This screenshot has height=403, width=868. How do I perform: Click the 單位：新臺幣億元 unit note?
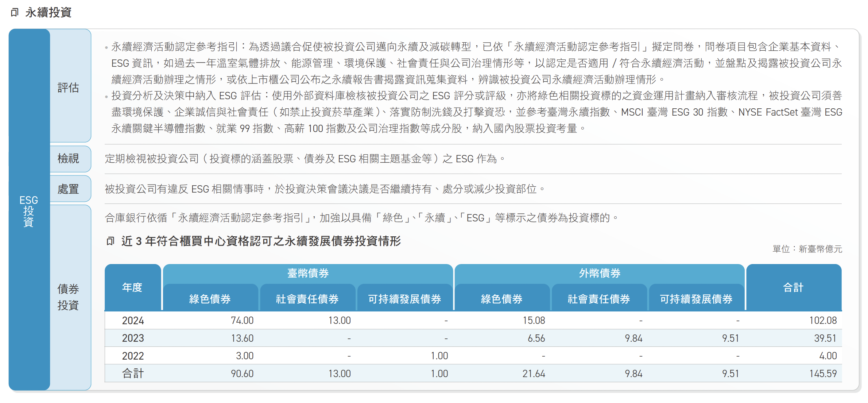(x=807, y=249)
